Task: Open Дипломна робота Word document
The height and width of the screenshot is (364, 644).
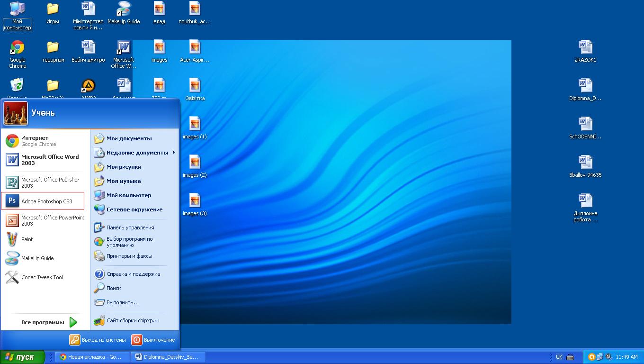Action: point(585,208)
